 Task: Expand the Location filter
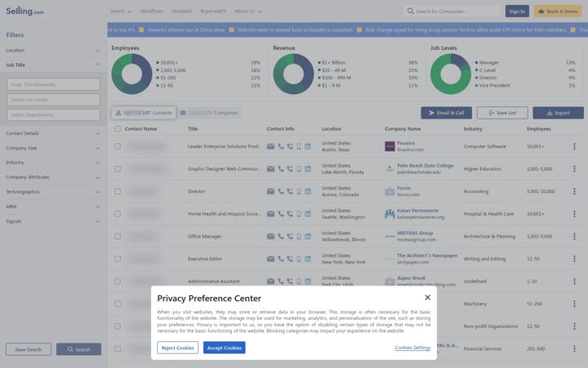pos(53,51)
